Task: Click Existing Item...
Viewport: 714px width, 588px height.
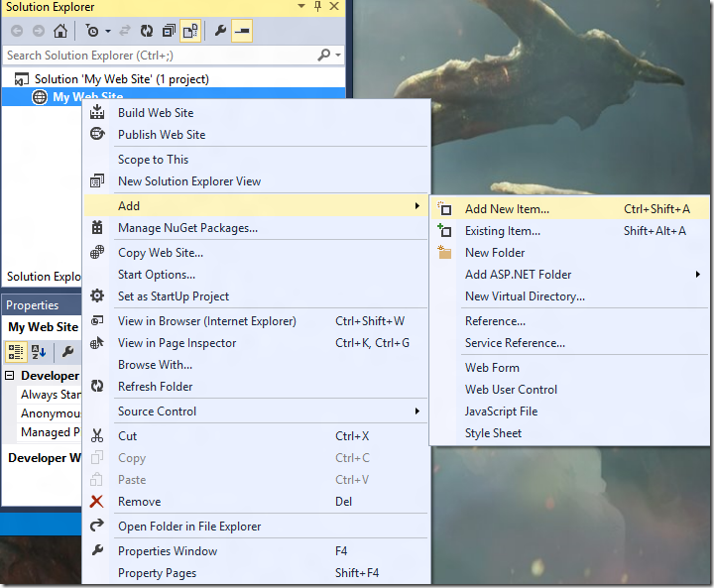Action: click(569, 231)
